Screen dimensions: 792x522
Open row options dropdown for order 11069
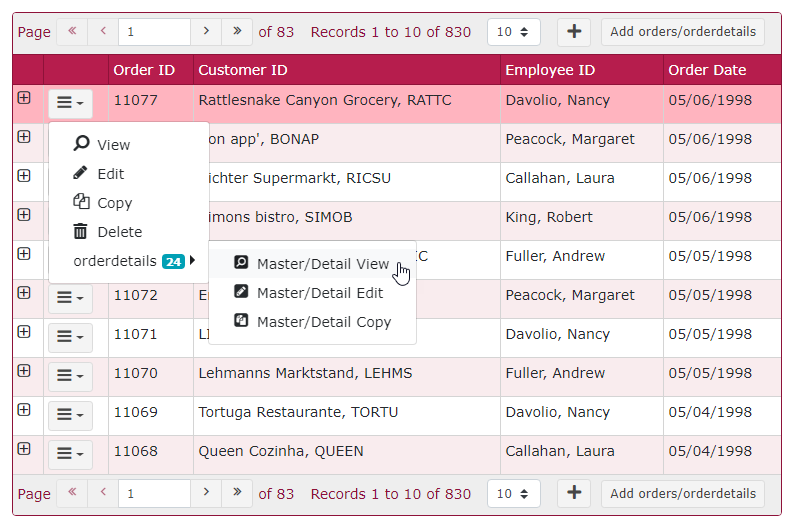click(70, 415)
